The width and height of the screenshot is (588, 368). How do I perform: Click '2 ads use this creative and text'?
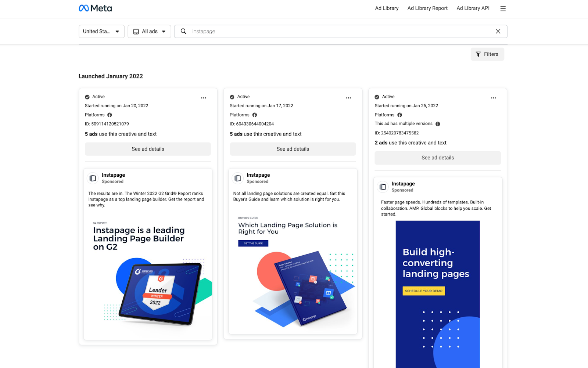click(x=410, y=143)
